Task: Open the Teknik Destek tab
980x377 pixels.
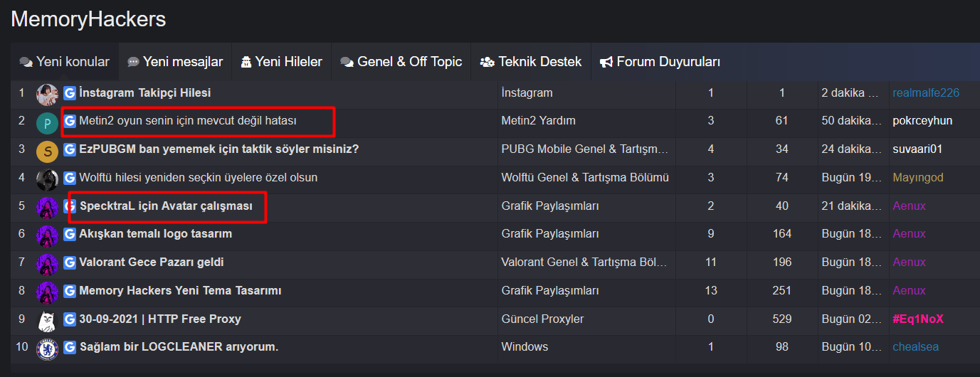Action: click(x=531, y=62)
